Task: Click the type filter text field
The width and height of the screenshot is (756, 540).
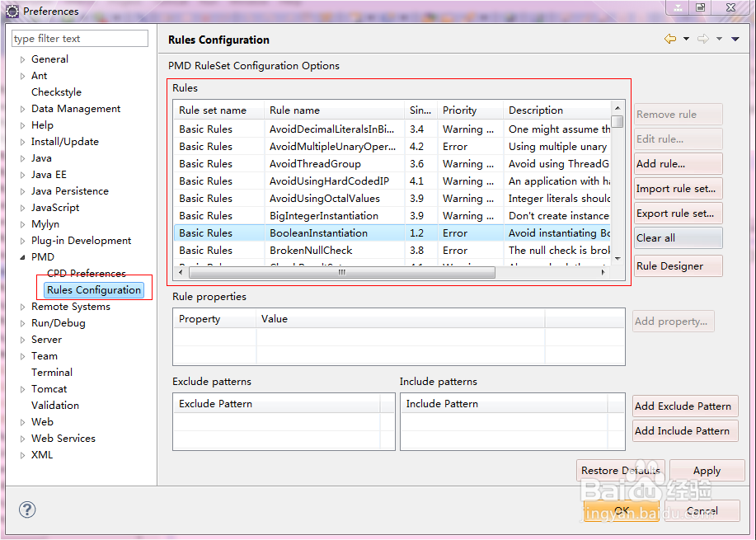Action: coord(79,39)
